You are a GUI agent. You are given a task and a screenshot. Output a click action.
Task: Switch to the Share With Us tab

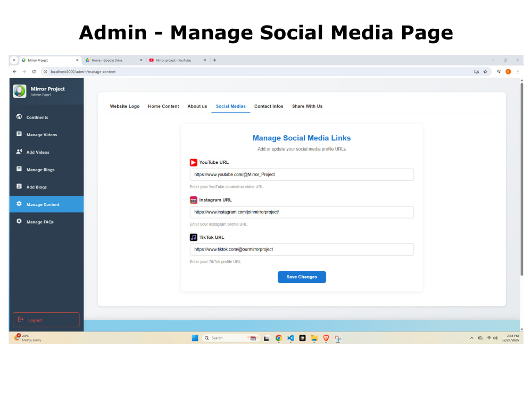[x=307, y=106]
